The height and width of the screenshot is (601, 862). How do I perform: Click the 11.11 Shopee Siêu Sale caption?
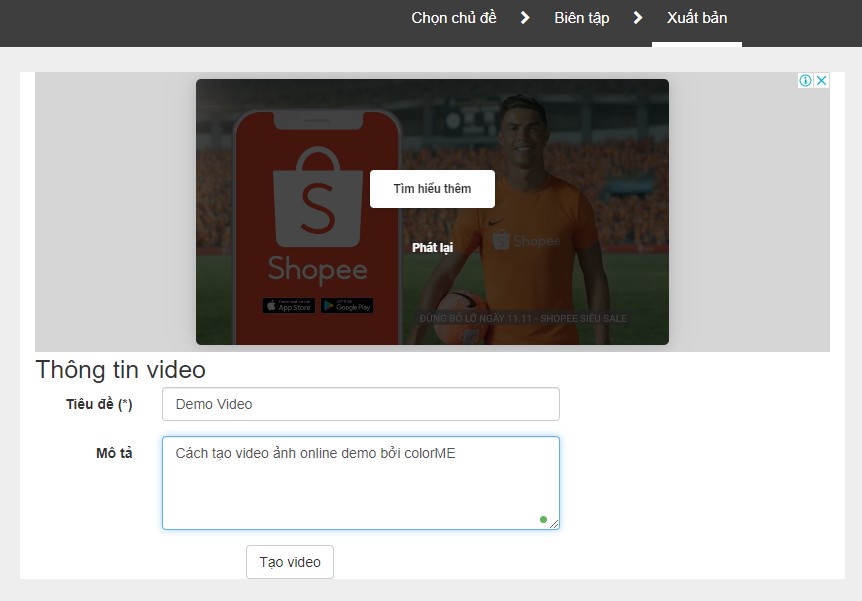point(523,318)
